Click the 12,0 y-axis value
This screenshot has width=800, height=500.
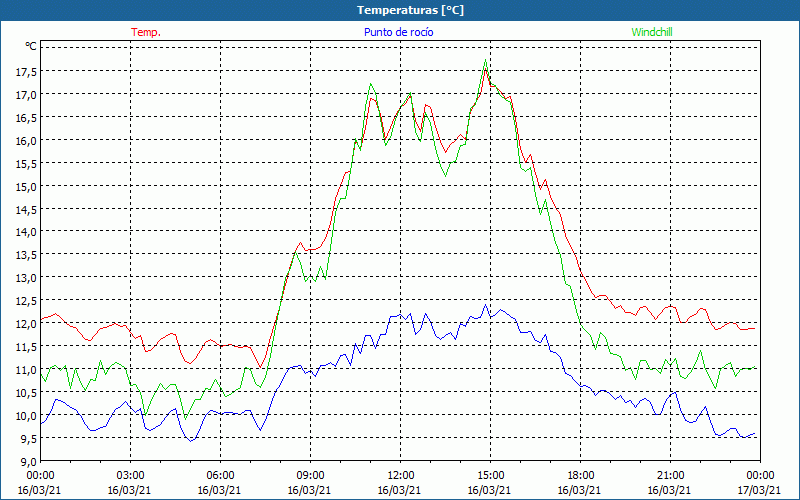tap(27, 324)
